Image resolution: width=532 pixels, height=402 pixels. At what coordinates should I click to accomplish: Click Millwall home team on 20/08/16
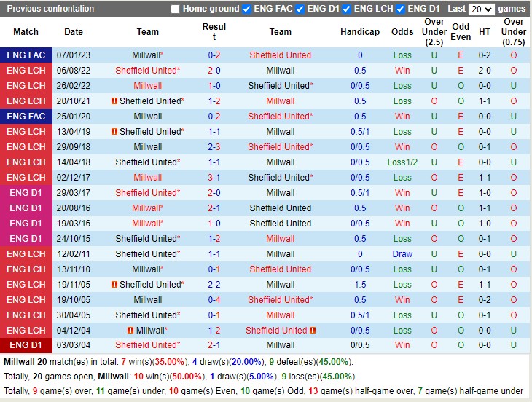coord(148,208)
